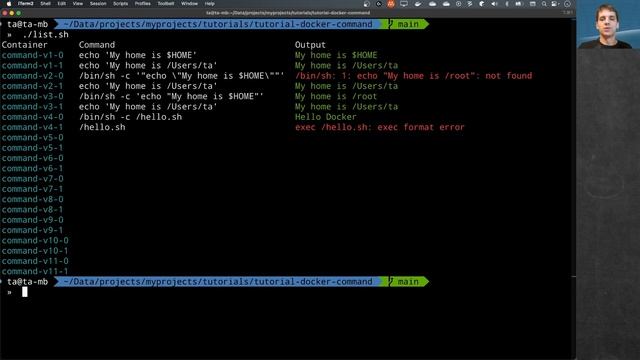
Task: Open the Help menu
Action: click(x=209, y=4)
